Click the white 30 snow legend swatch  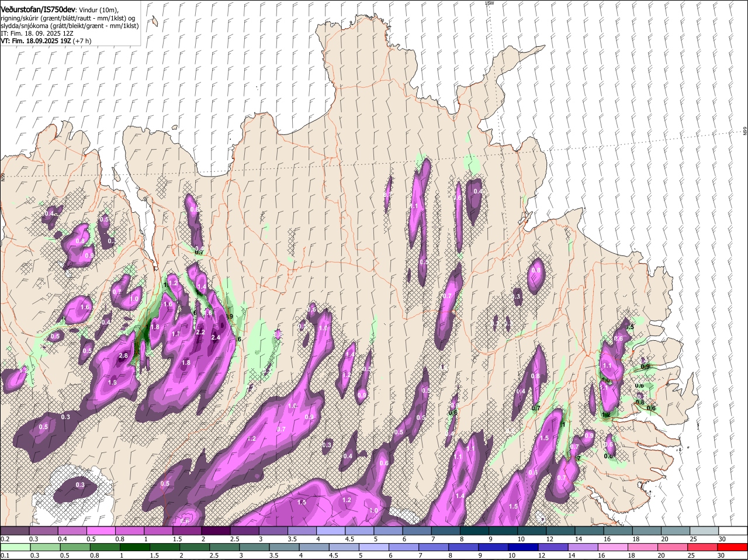click(x=733, y=530)
